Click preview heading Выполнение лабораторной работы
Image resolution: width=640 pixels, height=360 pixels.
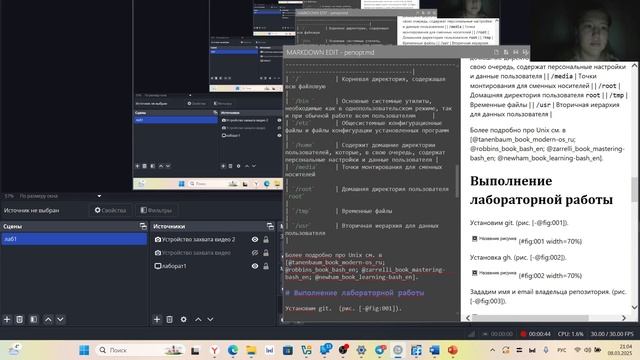click(541, 190)
